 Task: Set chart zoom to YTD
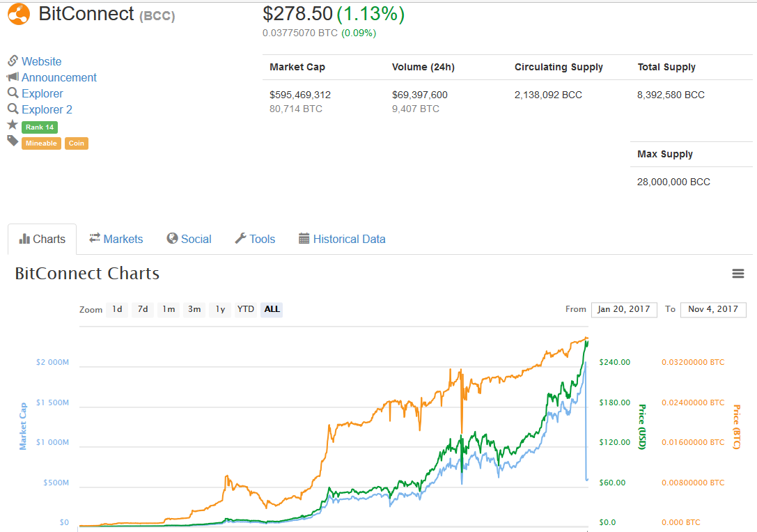click(245, 309)
